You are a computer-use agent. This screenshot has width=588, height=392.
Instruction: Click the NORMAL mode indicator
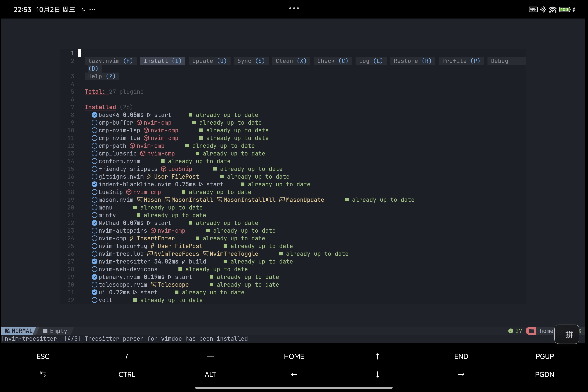[x=19, y=331]
